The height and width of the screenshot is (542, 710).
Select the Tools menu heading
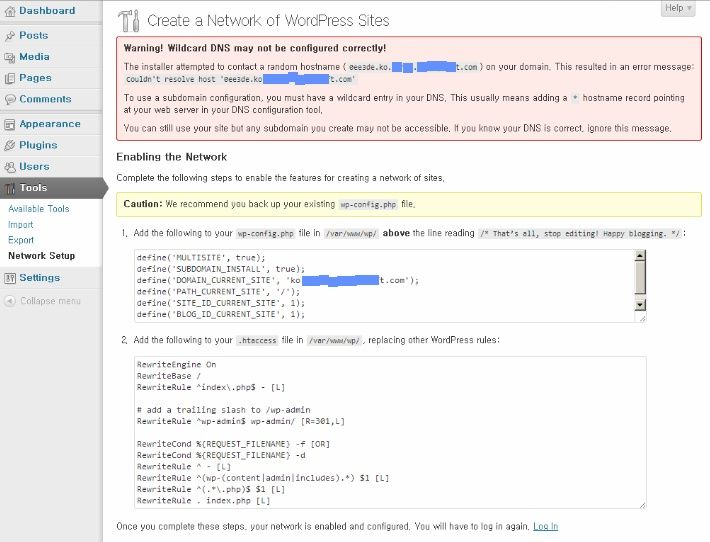click(x=34, y=187)
